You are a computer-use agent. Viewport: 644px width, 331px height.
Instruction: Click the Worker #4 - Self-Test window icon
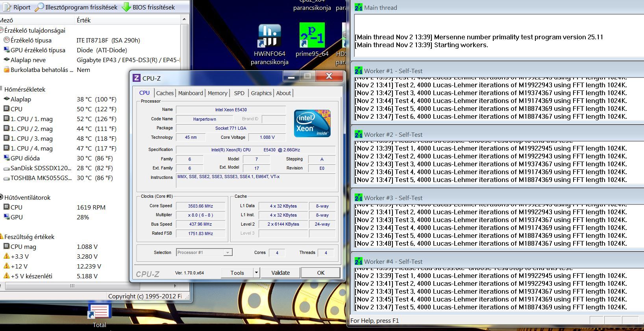point(359,261)
